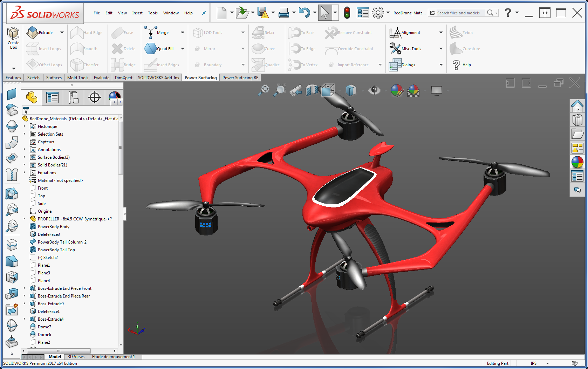
Task: Open the Edit Appearance tool
Action: [397, 90]
